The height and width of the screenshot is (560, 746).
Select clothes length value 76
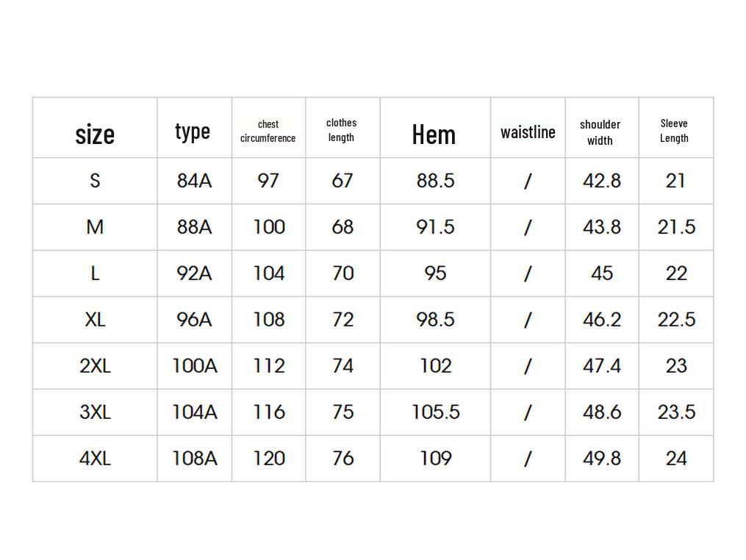(342, 459)
